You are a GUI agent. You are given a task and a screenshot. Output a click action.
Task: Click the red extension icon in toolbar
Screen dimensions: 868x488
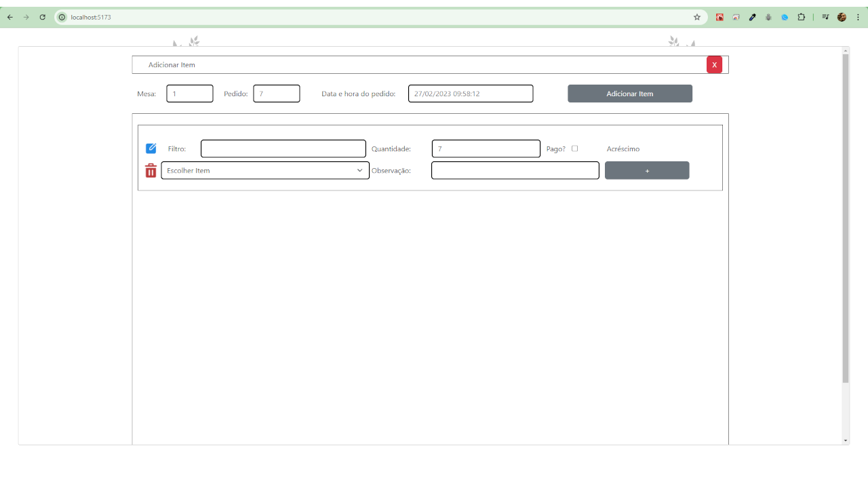[719, 17]
